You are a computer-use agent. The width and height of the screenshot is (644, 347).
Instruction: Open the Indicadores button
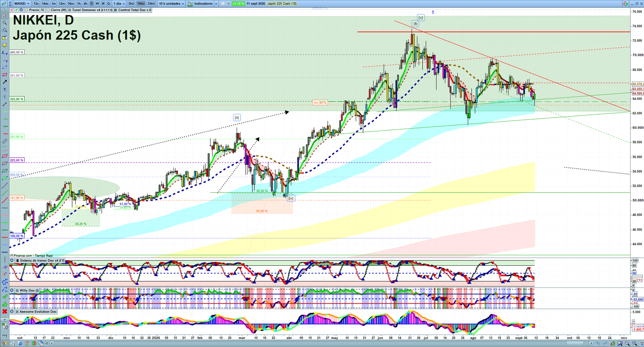200,4
